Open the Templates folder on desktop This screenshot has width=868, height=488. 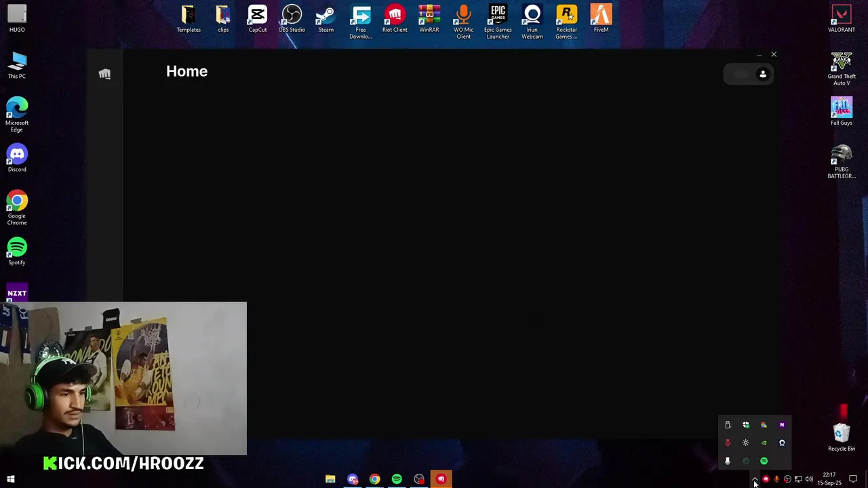(x=189, y=19)
